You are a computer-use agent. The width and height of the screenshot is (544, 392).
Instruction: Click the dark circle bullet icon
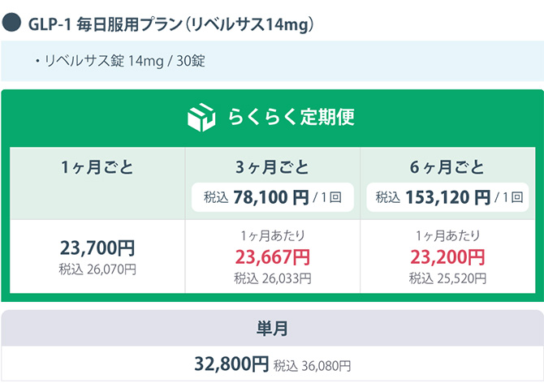[11, 24]
